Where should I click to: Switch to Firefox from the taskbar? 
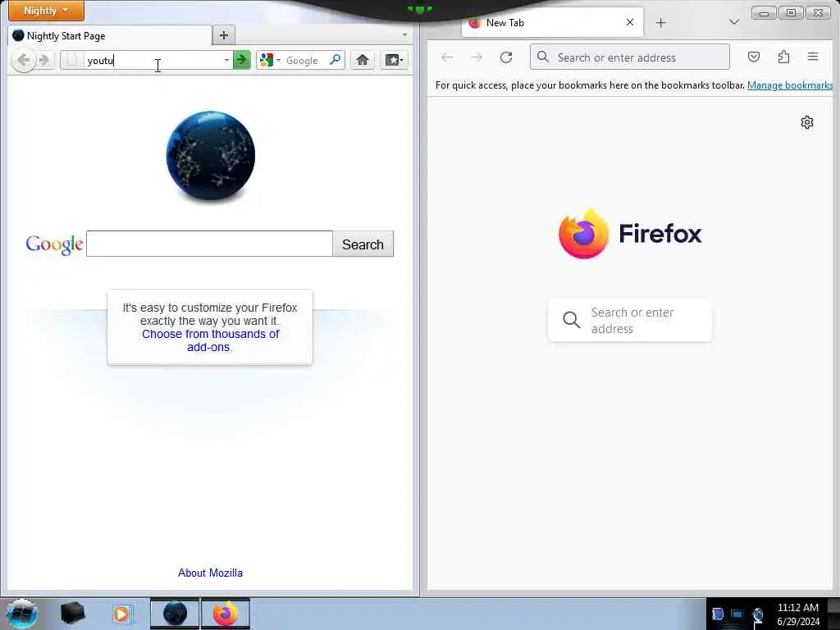226,614
